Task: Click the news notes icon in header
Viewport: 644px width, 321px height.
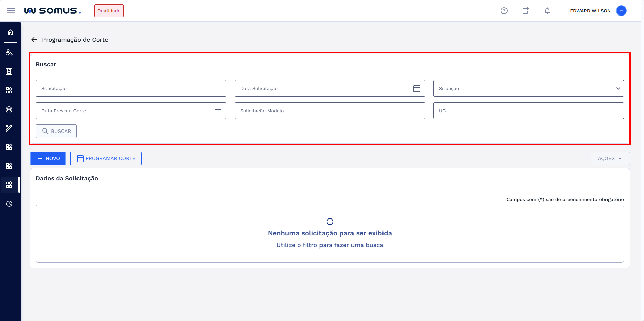Action: coord(526,11)
